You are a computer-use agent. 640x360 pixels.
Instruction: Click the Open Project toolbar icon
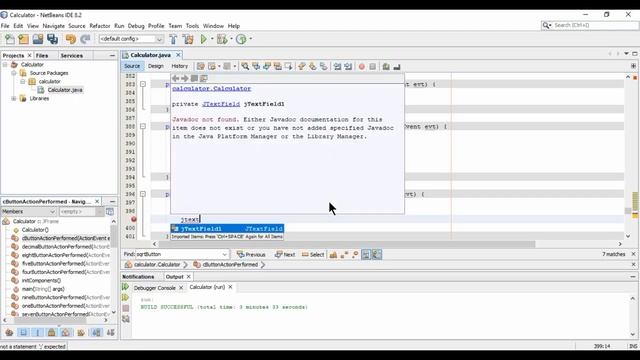click(x=38, y=39)
